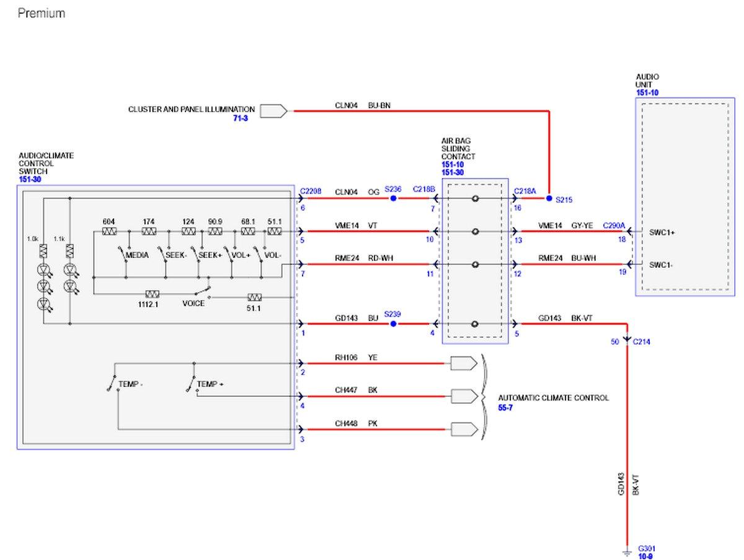Viewport: 744px width, 560px height.
Task: Follow the 10-9 link below G301
Action: point(645,556)
